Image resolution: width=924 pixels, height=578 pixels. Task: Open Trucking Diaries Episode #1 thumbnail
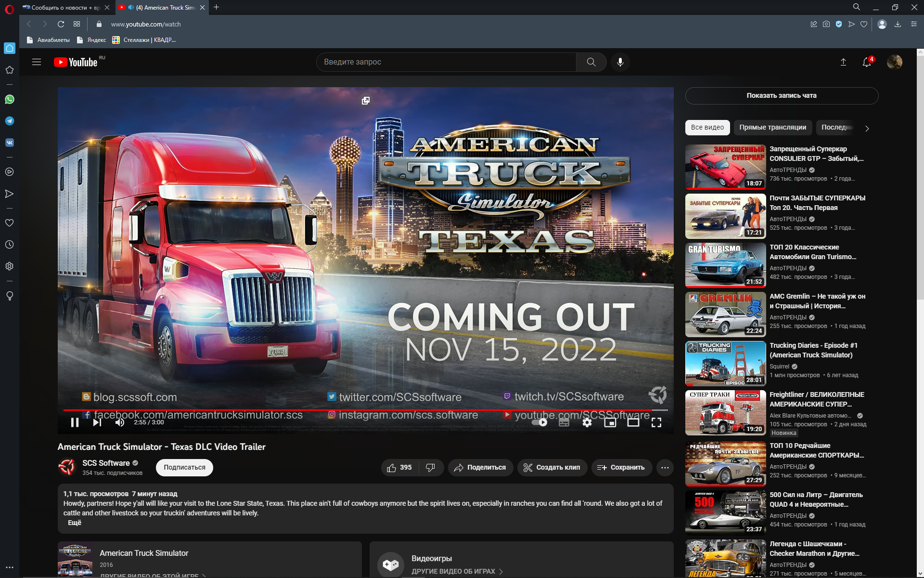[726, 364]
